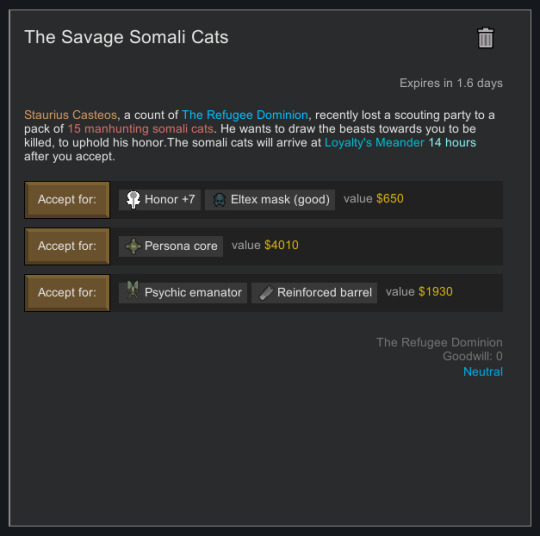Screen dimensions: 540x536
Task: Accept quest for Psychic emanator reward
Action: pos(67,293)
